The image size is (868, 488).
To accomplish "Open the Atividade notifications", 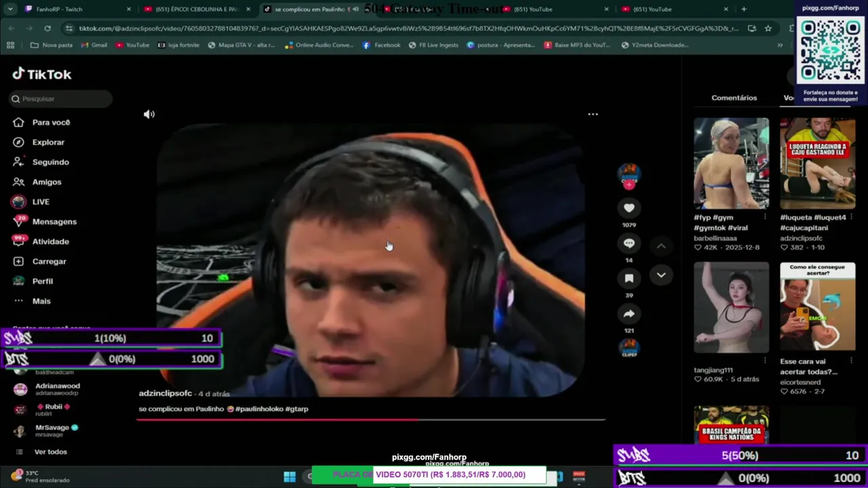I will 50,241.
